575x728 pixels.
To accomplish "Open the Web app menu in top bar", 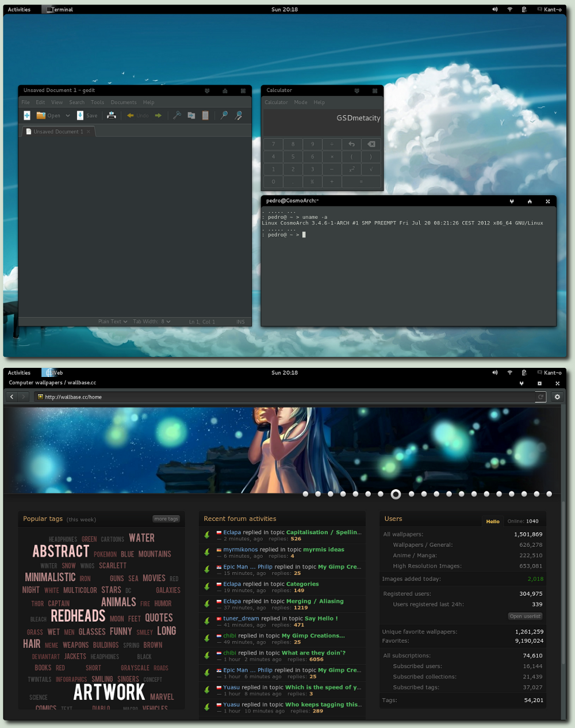I will 53,373.
